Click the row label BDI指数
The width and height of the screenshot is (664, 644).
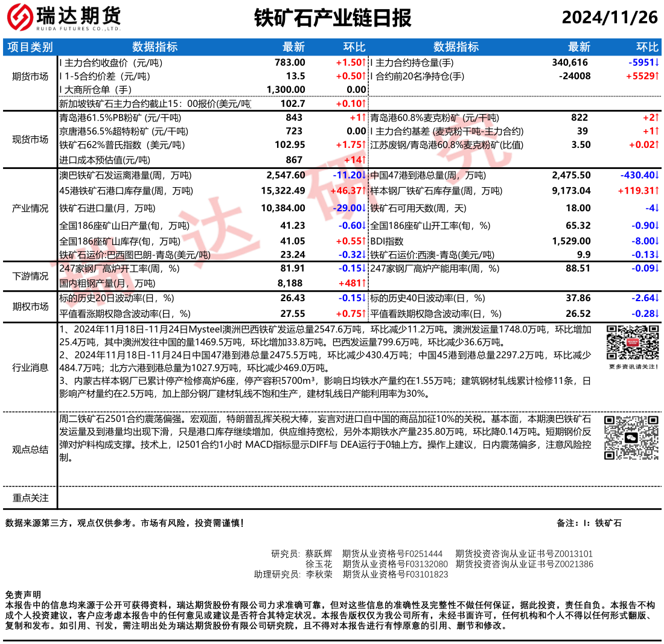pos(387,242)
